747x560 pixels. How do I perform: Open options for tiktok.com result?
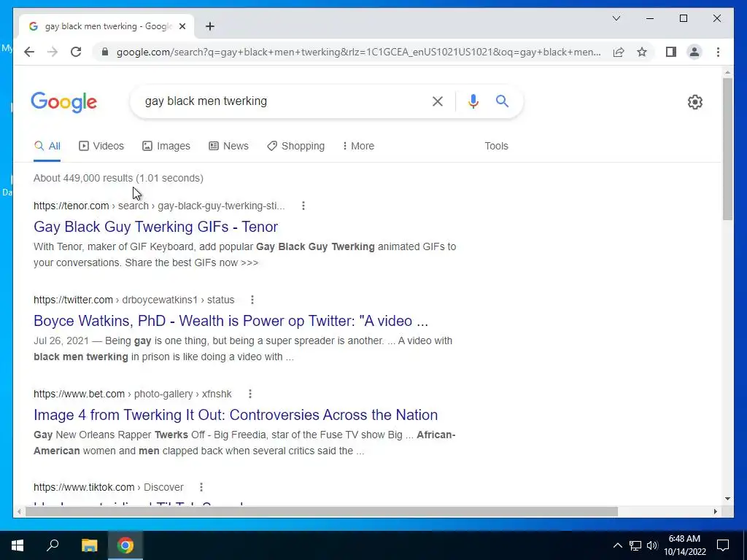pos(201,487)
